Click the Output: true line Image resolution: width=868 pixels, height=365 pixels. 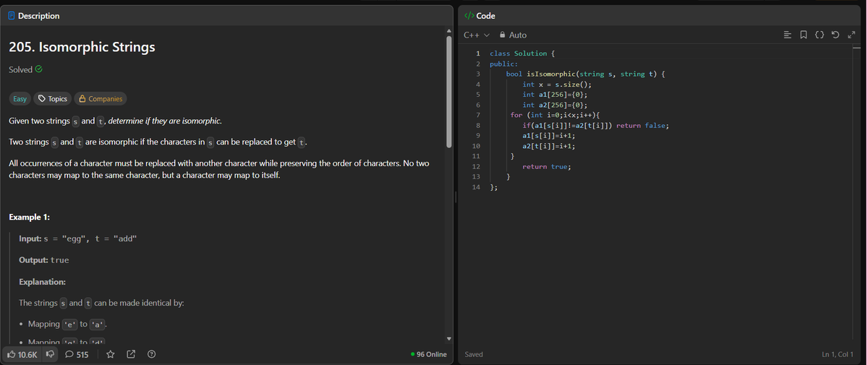coord(44,259)
